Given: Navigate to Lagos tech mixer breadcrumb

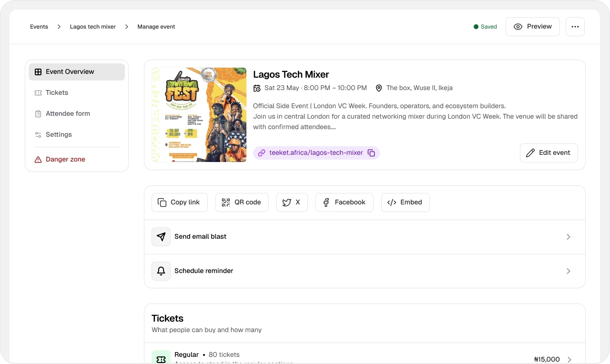Looking at the screenshot, I should pos(93,27).
